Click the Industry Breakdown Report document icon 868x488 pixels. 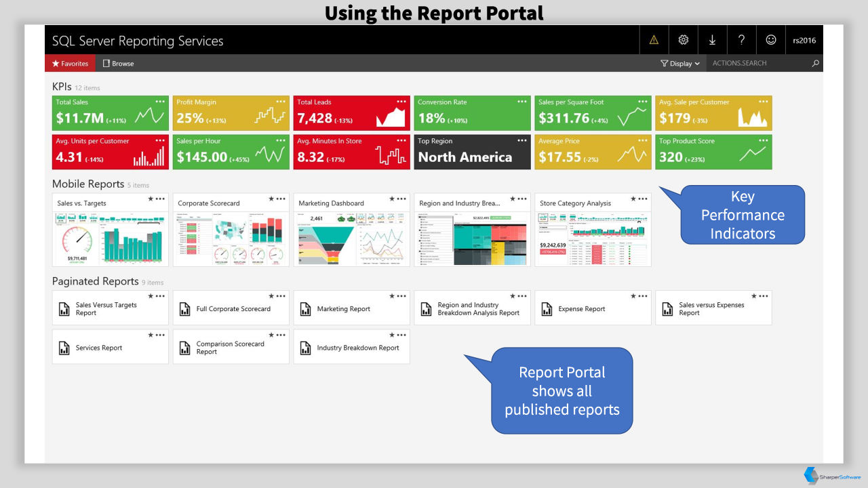coord(305,348)
